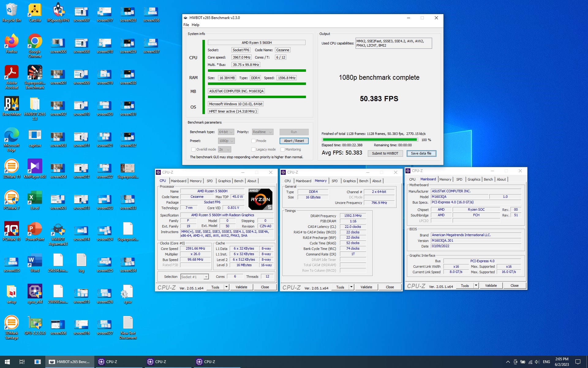Open About tab in middle CPU-Z window
The width and height of the screenshot is (588, 368).
pos(376,181)
